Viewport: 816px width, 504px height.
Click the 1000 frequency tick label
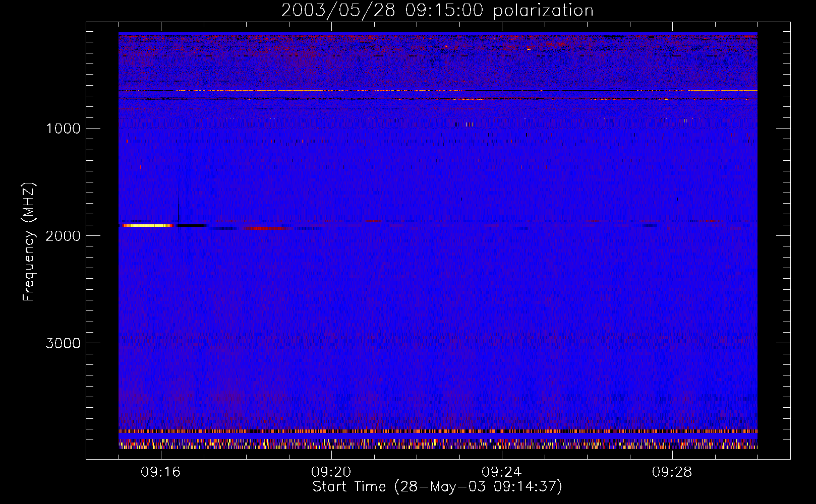(63, 129)
